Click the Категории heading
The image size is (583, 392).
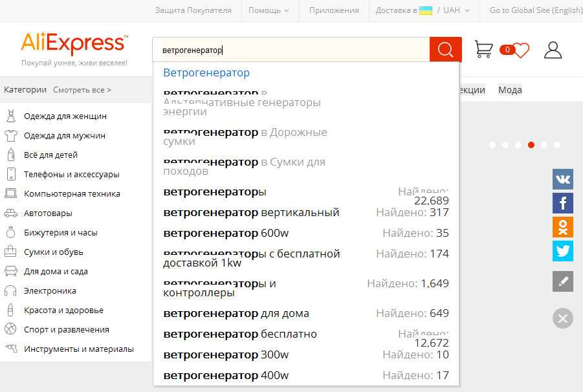(25, 89)
